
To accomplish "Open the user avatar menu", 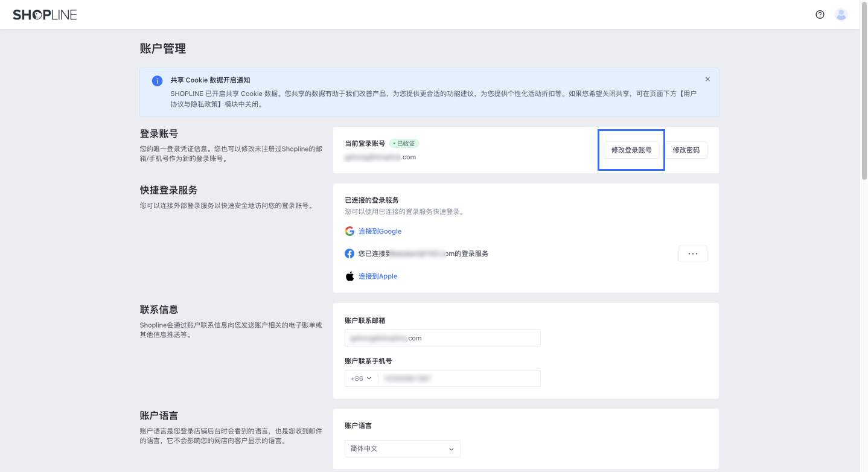I will coord(841,14).
